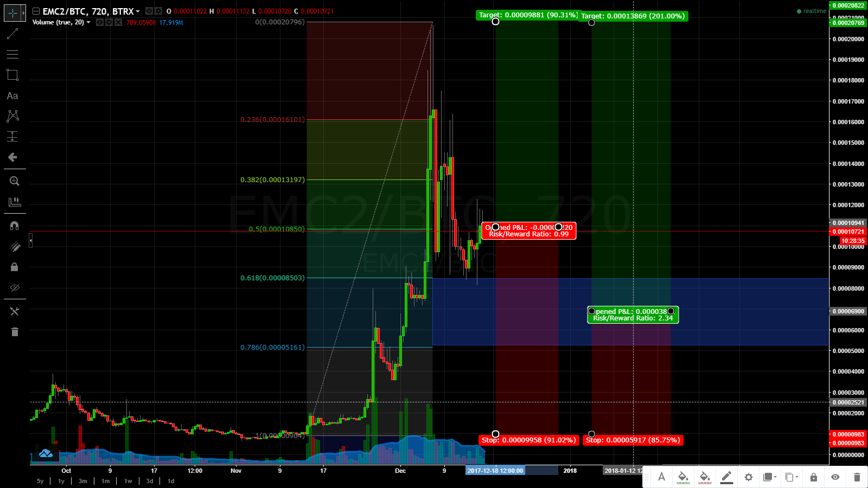
Task: Hide the Volume indicator eye icon
Action: tap(100, 22)
